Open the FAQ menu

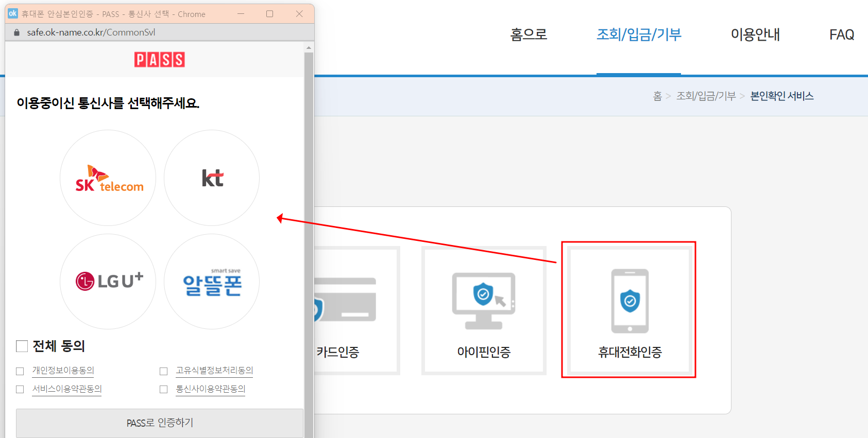[x=842, y=34]
